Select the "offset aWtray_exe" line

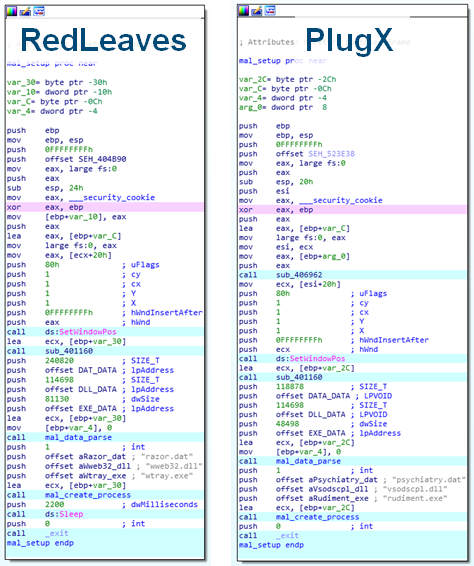point(100,476)
